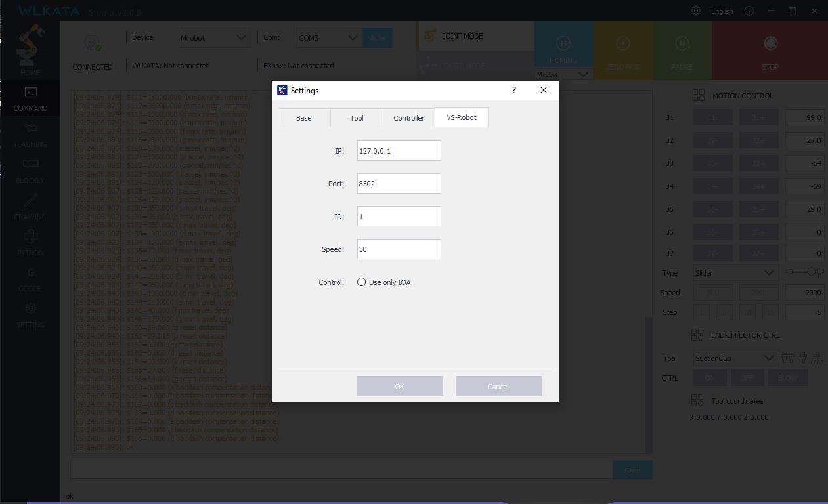Click the question mark help button in Settings
The width and height of the screenshot is (828, 504).
pyautogui.click(x=513, y=90)
